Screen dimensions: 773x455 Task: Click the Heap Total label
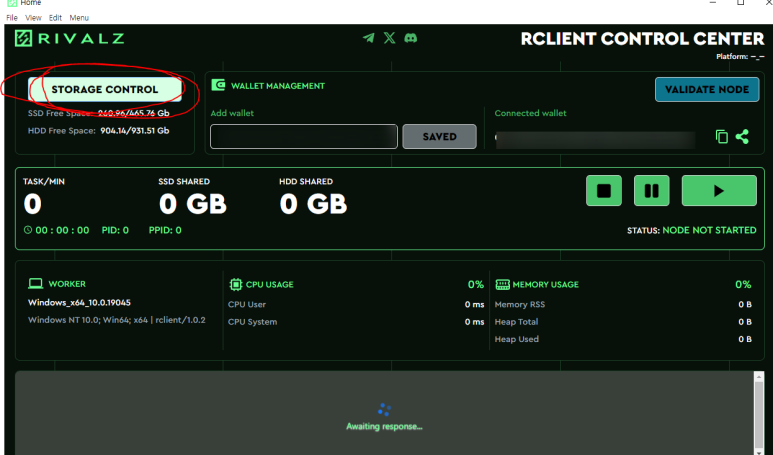coord(516,322)
